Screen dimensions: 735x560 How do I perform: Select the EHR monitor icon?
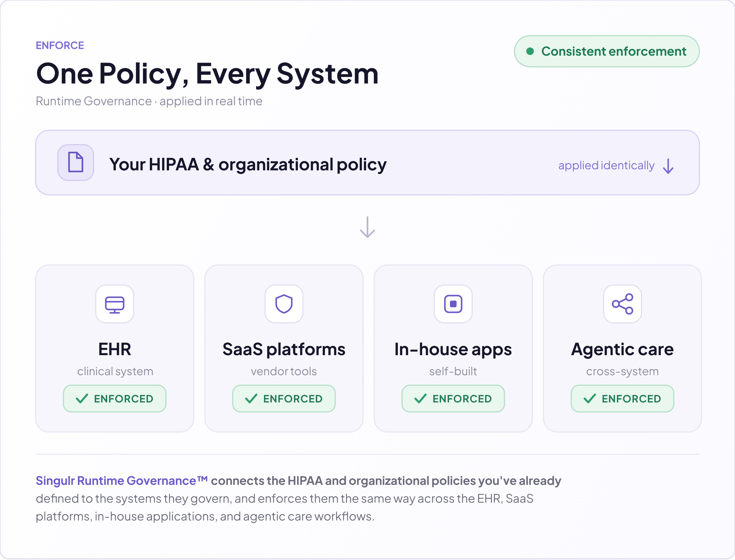coord(115,304)
